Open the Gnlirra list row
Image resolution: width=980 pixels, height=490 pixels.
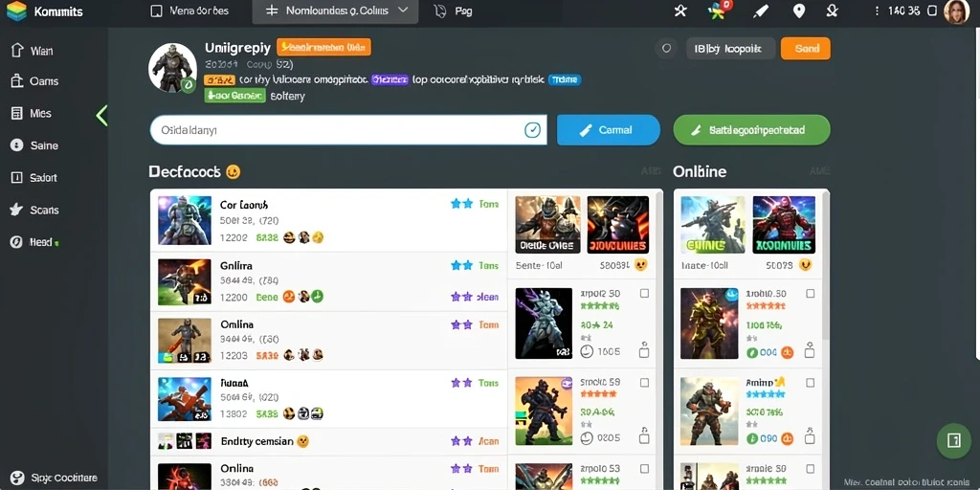[x=329, y=281]
